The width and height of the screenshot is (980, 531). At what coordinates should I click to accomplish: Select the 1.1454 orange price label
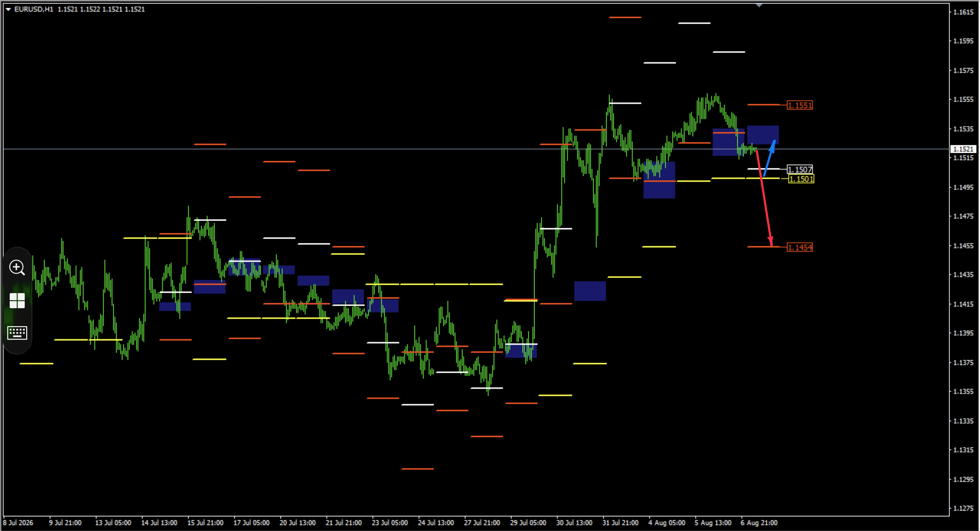(x=800, y=248)
